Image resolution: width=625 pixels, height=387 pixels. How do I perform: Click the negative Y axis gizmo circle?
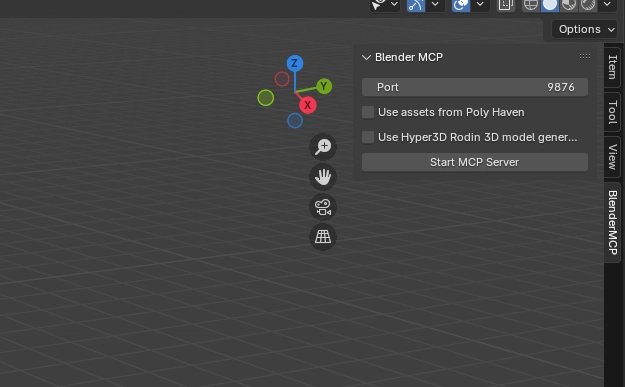(265, 98)
